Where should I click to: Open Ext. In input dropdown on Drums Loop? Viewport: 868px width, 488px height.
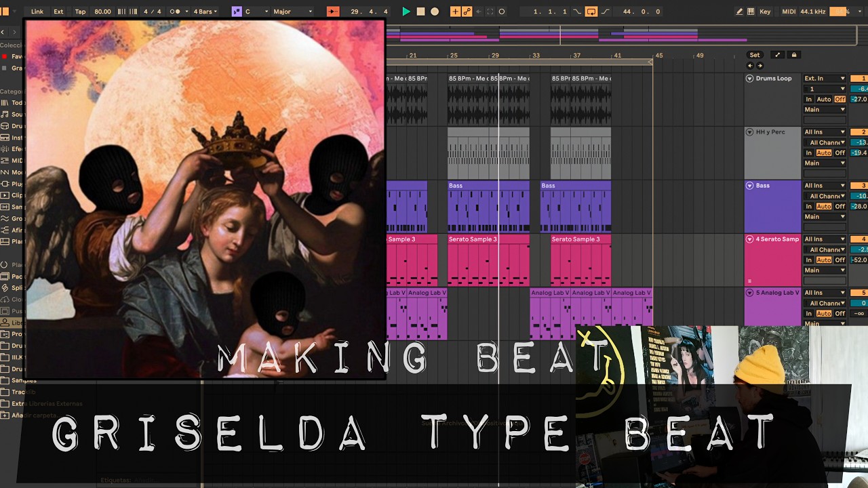click(825, 79)
